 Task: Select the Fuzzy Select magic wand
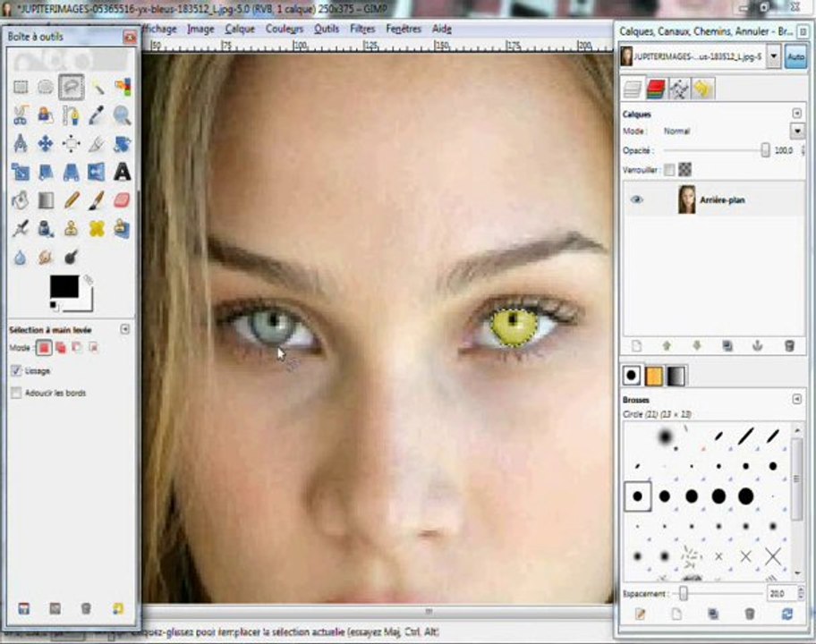[97, 87]
